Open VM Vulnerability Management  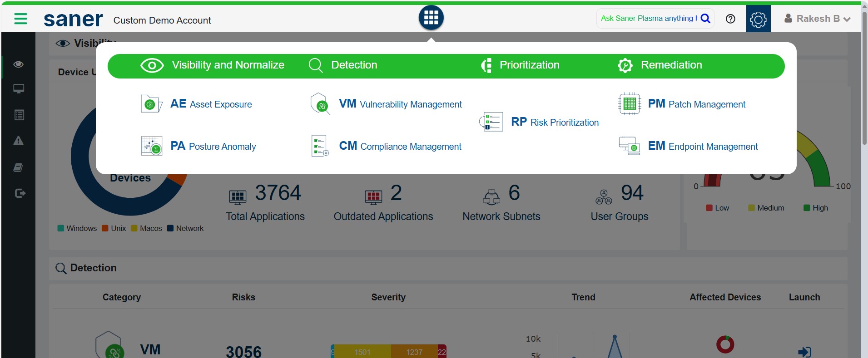[x=400, y=104]
